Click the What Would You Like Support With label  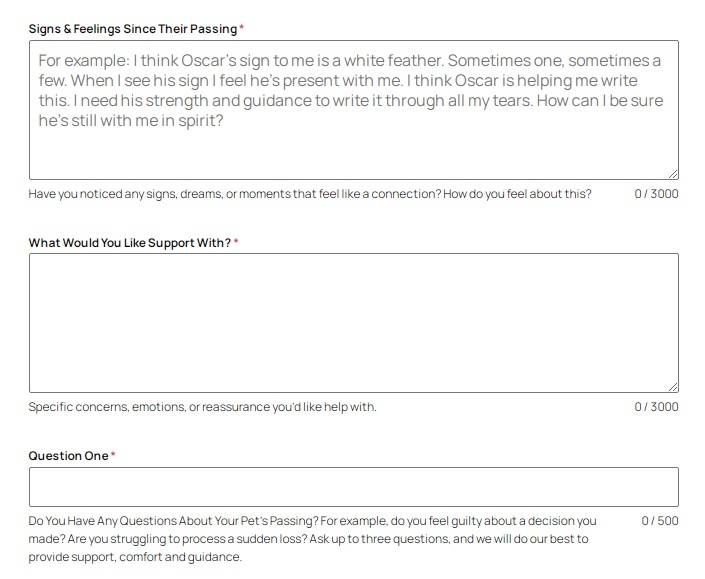click(x=129, y=243)
